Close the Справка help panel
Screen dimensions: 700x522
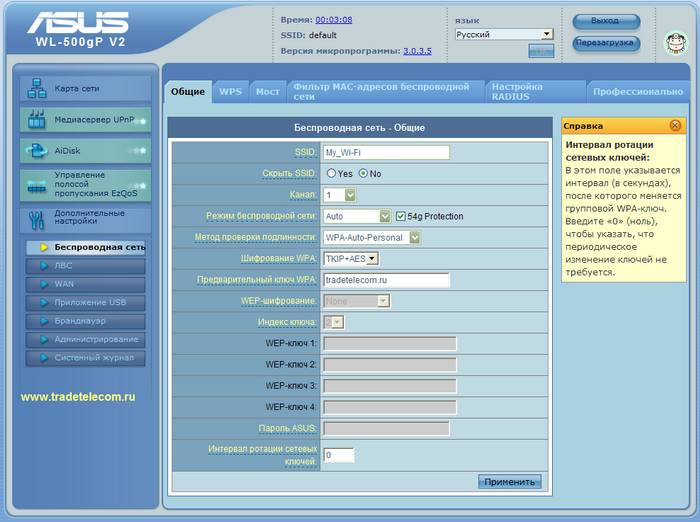click(x=675, y=126)
